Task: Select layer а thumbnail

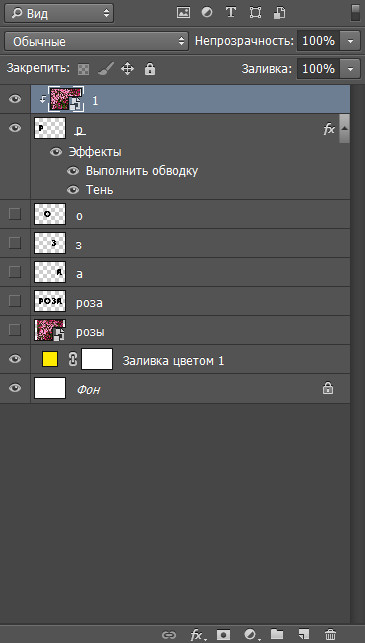Action: tap(50, 272)
